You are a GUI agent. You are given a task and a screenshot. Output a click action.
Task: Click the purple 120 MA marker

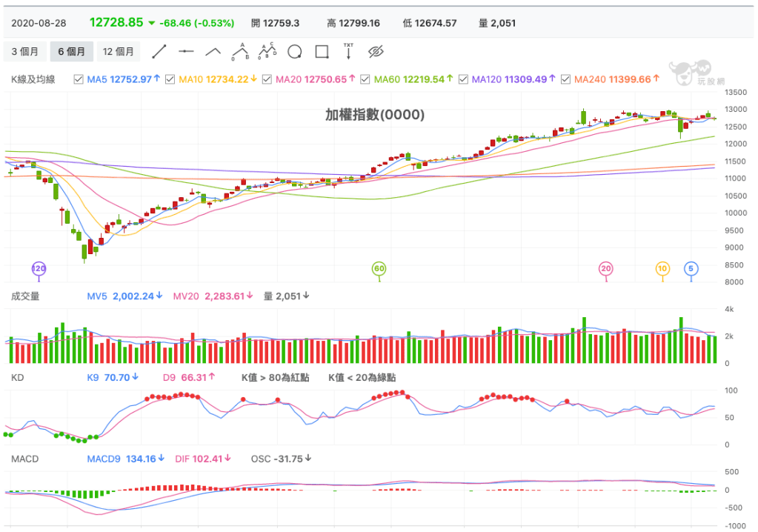(x=39, y=268)
